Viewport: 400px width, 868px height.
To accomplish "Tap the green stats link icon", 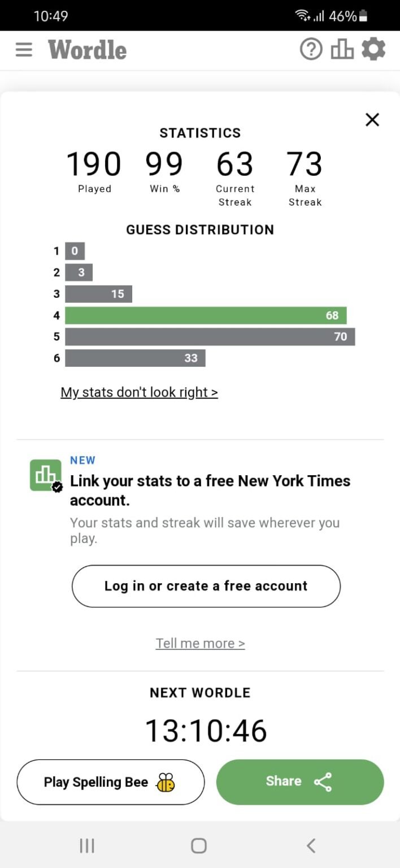I will [x=45, y=475].
